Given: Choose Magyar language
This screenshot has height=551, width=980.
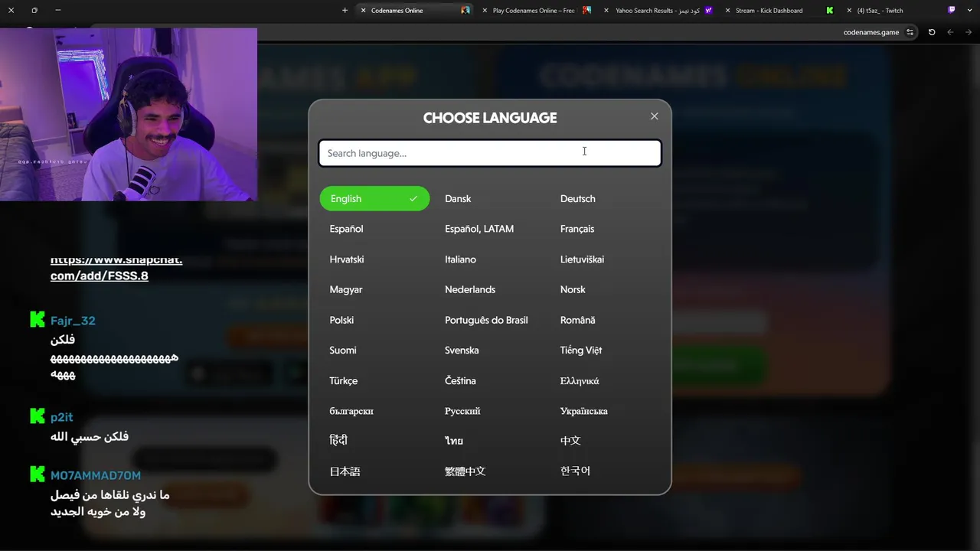Looking at the screenshot, I should pos(345,289).
